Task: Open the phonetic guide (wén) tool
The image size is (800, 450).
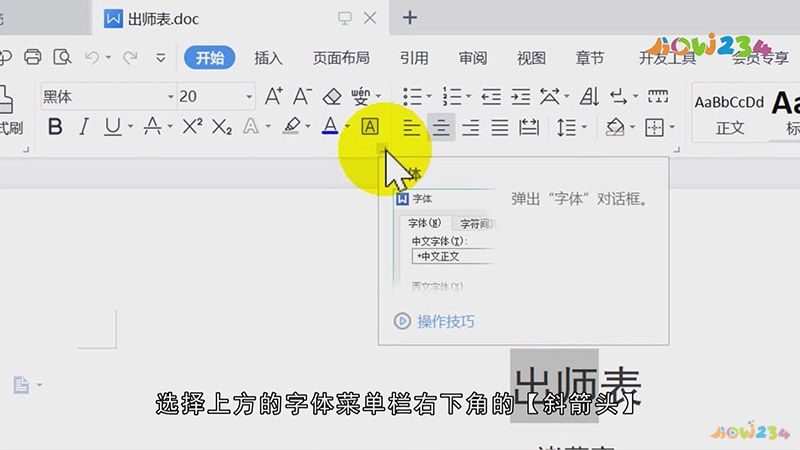Action: click(361, 96)
